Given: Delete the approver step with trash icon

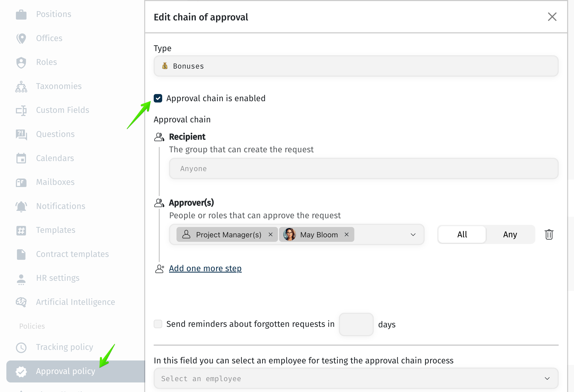Looking at the screenshot, I should click(x=549, y=234).
